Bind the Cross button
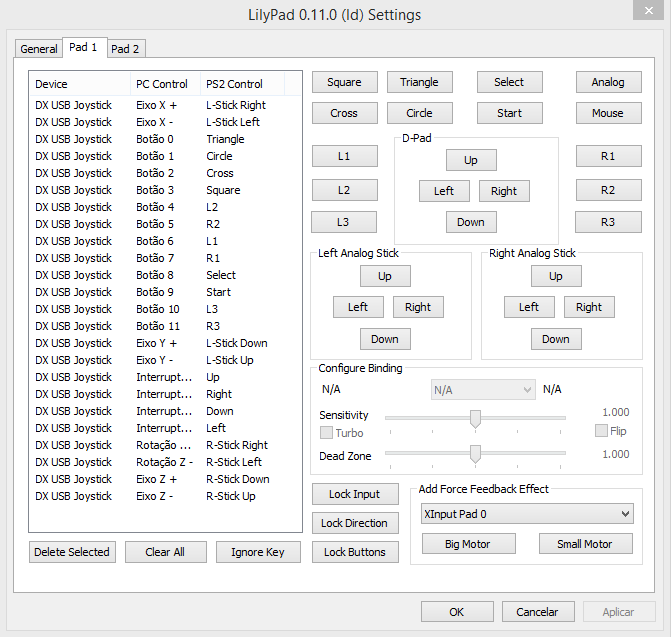This screenshot has width=671, height=637. click(344, 113)
